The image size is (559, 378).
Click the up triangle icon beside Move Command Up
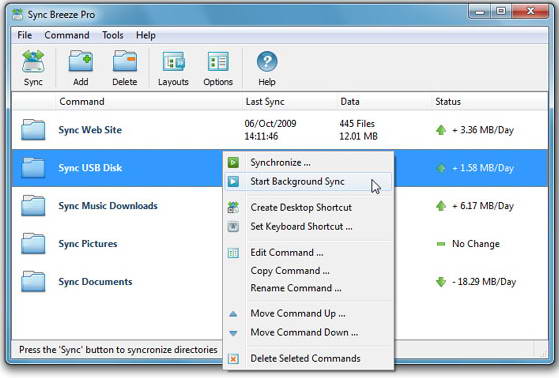coord(233,314)
